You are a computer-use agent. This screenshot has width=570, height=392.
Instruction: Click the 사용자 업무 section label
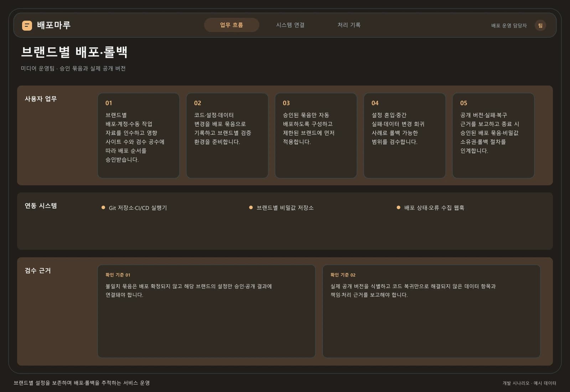click(41, 99)
